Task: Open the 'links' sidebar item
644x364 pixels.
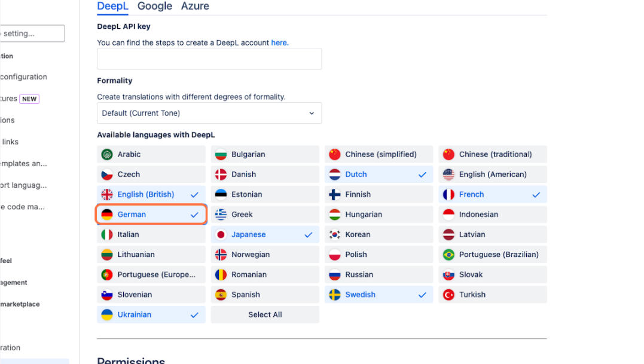Action: (x=10, y=142)
